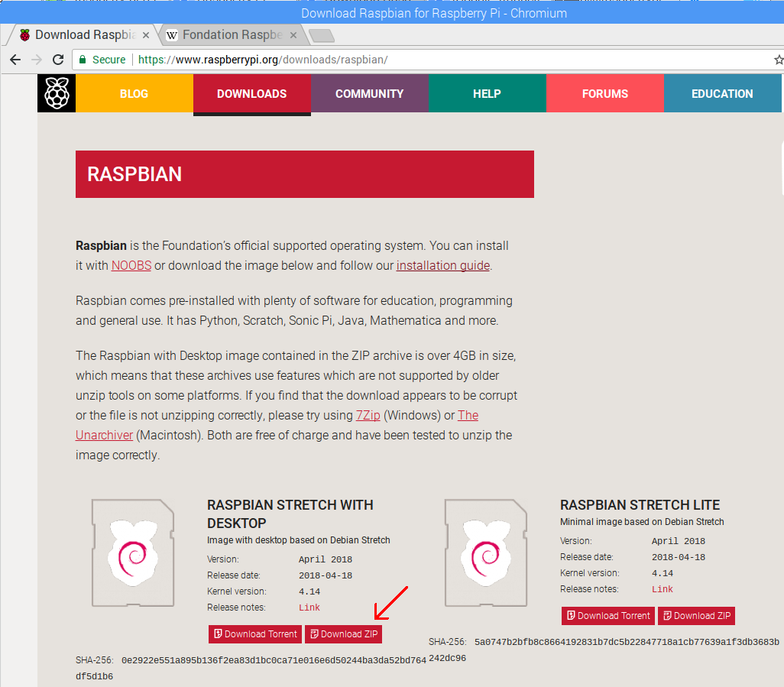The width and height of the screenshot is (784, 687).
Task: Go back with the browser back arrow
Action: click(x=15, y=60)
